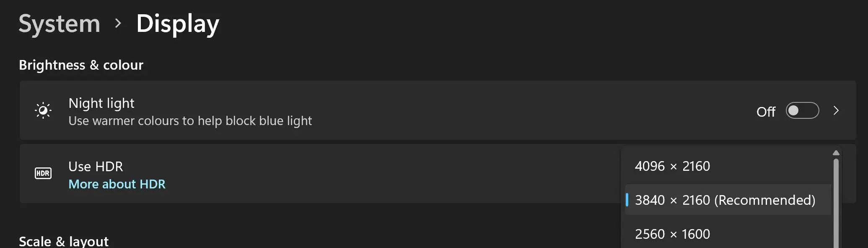Screen dimensions: 868x248
Task: Toggle the Night light switch on
Action: click(802, 110)
